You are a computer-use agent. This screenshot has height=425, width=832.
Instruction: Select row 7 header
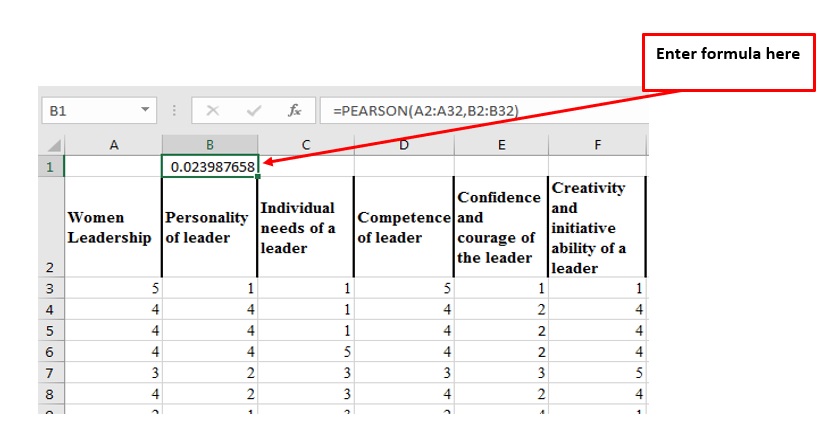pyautogui.click(x=50, y=373)
